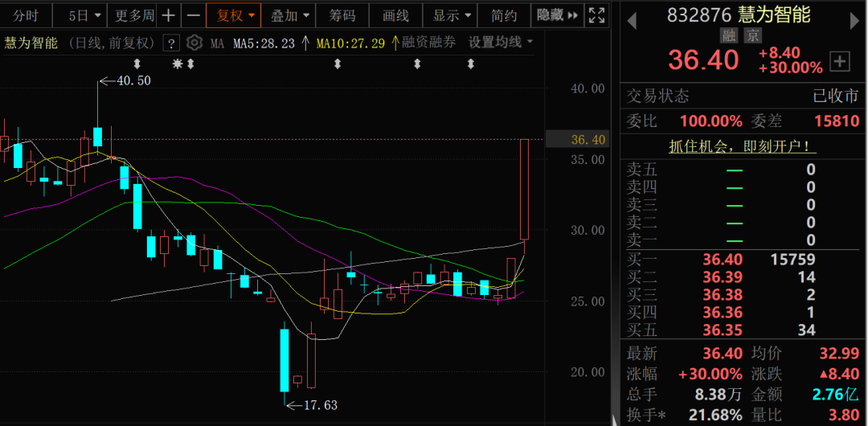
Task: Click the minus zoom-out toolbar icon
Action: point(193,15)
